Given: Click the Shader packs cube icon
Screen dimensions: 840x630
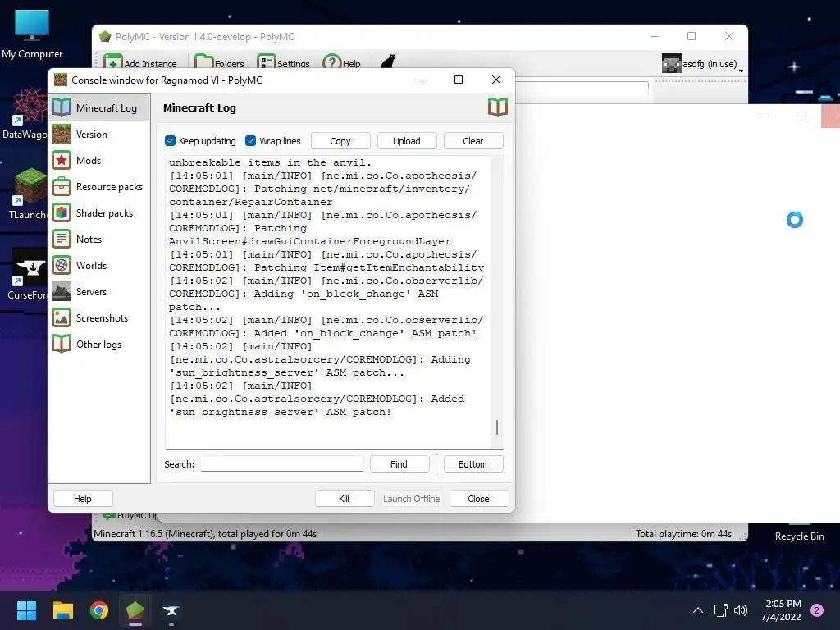Looking at the screenshot, I should click(x=62, y=212).
